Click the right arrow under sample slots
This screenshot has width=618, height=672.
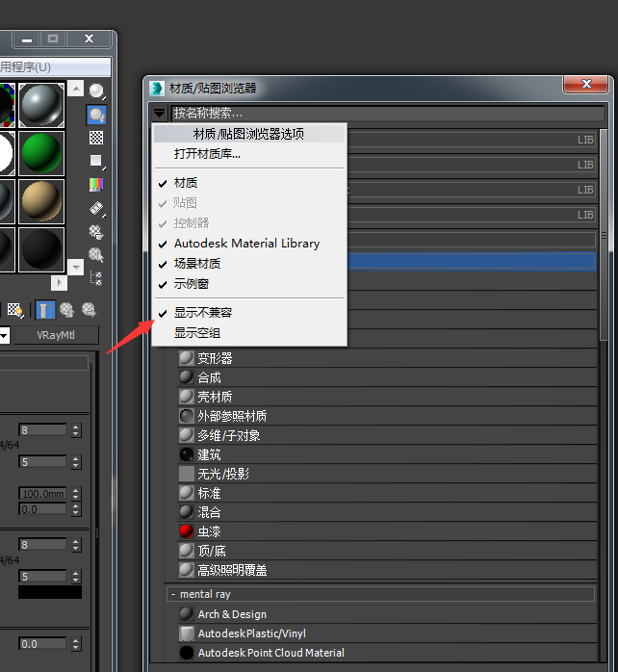(x=59, y=283)
